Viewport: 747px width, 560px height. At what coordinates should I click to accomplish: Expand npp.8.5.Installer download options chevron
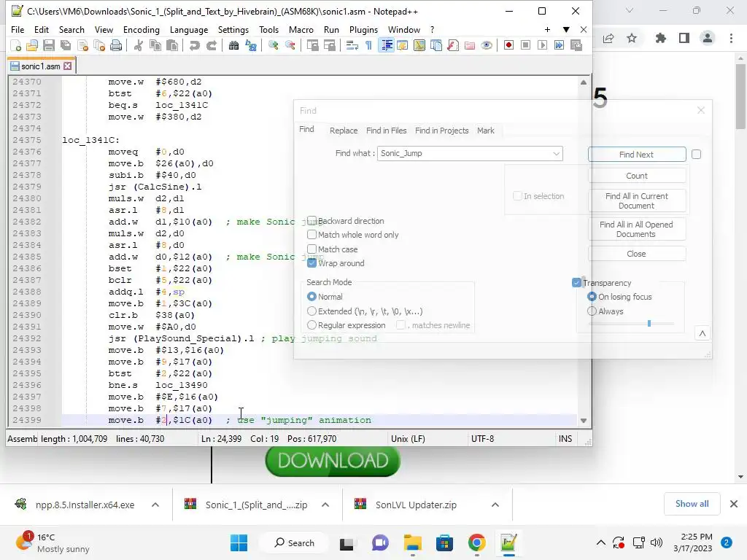tap(155, 505)
